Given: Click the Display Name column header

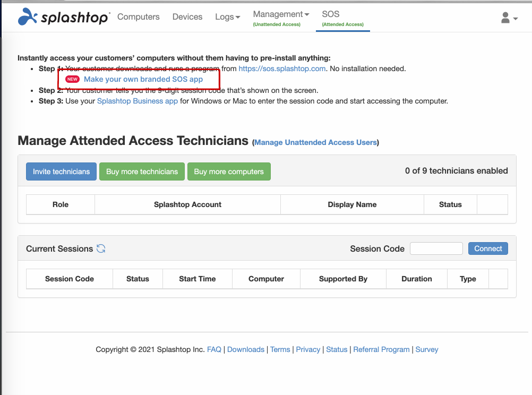Looking at the screenshot, I should coord(352,204).
